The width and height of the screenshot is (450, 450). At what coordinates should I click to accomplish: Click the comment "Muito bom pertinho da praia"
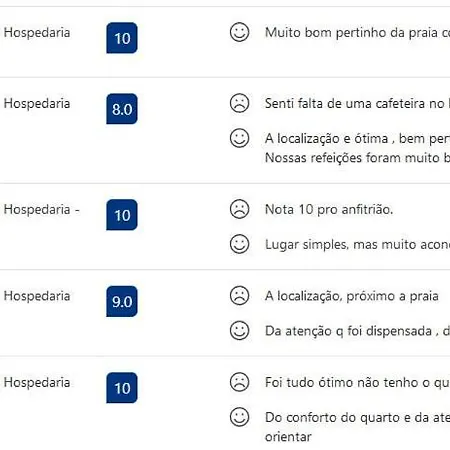tap(357, 33)
